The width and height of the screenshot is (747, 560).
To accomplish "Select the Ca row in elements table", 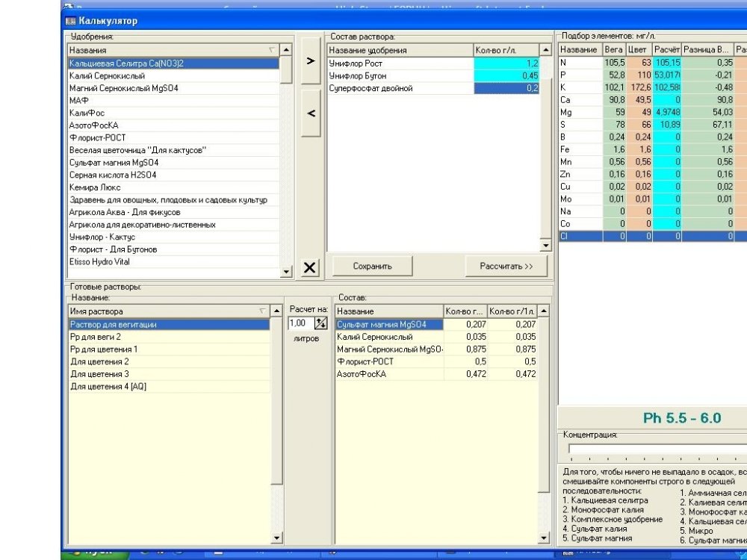I will coord(653,100).
